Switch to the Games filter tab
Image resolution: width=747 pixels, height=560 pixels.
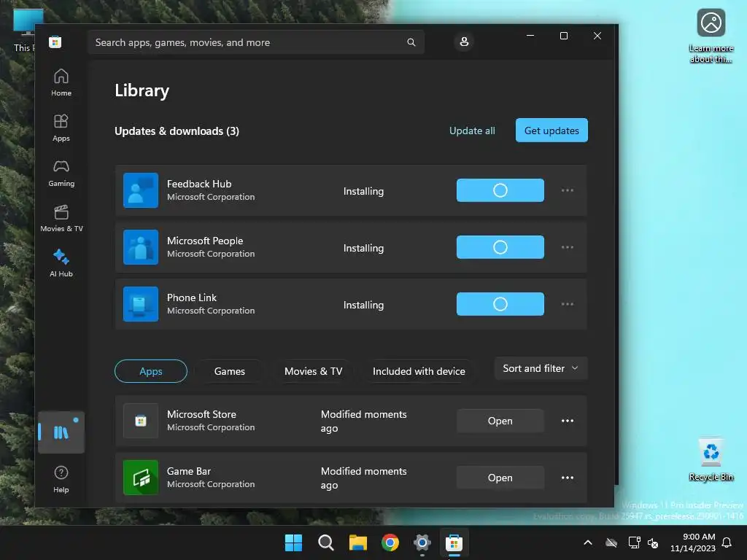[x=230, y=371]
